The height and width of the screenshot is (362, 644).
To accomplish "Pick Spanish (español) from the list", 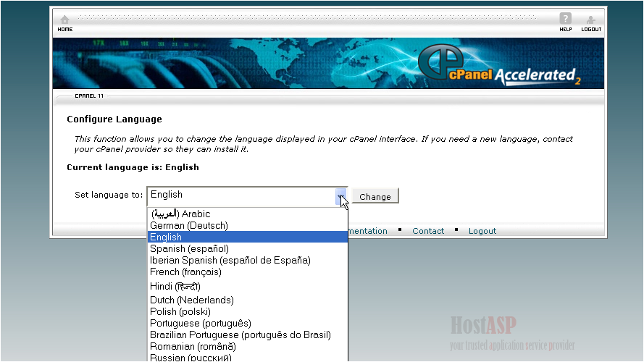I will tap(189, 248).
